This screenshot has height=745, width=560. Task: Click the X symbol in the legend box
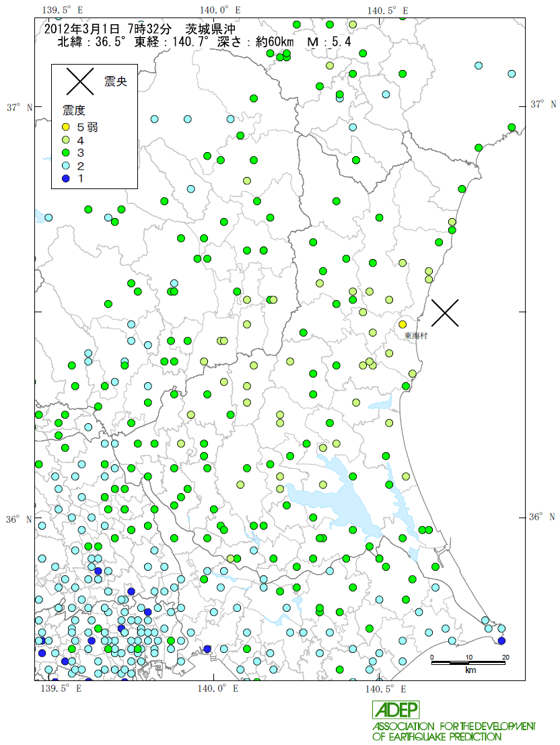point(81,81)
